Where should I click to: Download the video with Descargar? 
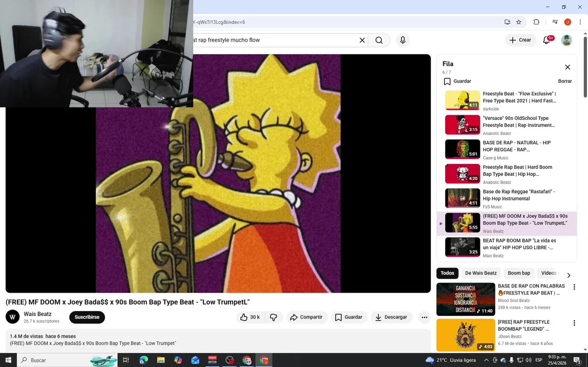click(x=391, y=318)
